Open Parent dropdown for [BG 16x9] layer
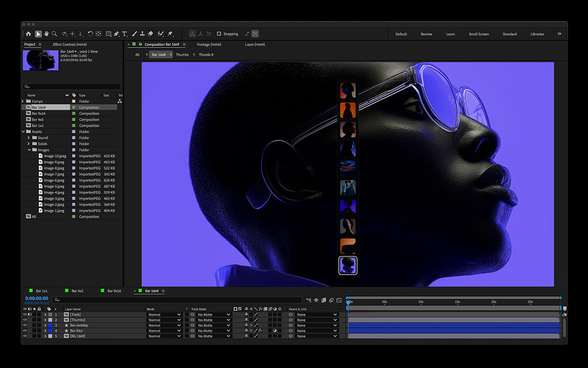588x368 pixels. coord(316,336)
